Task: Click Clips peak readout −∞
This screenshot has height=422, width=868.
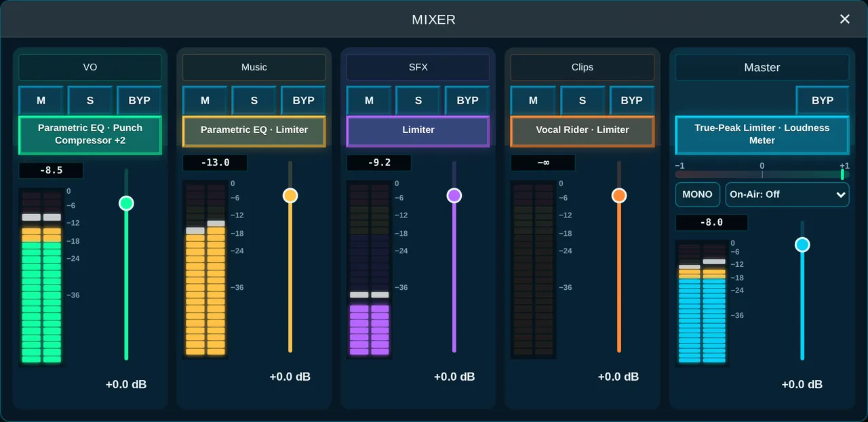Action: (x=543, y=163)
